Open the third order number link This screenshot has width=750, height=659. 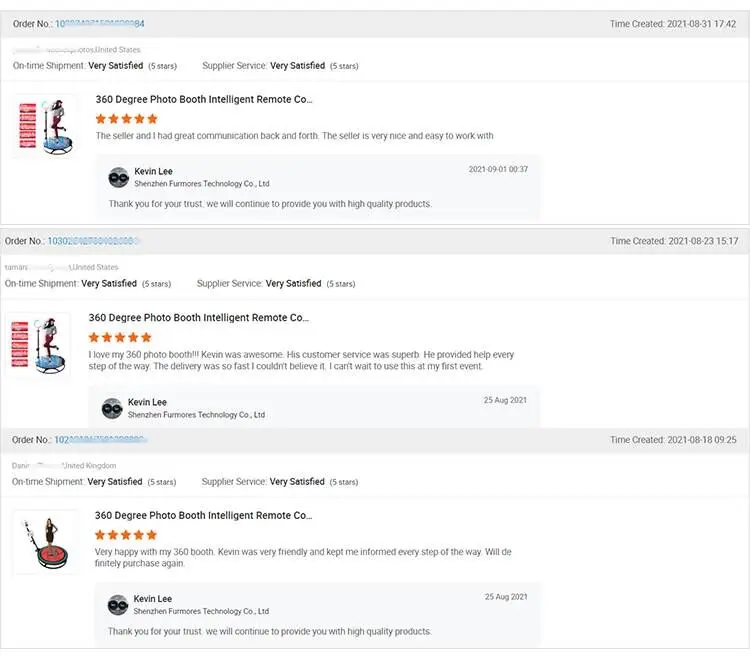point(99,439)
